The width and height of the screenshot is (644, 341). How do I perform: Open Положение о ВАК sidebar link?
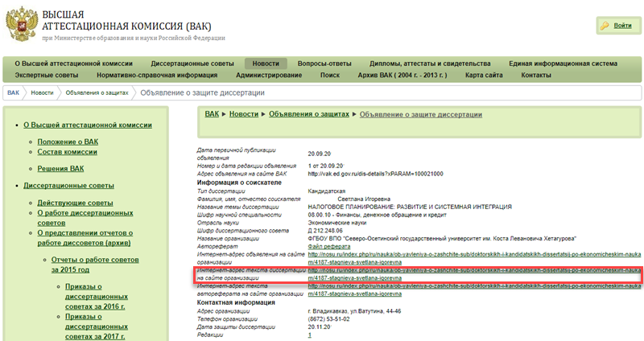[68, 142]
